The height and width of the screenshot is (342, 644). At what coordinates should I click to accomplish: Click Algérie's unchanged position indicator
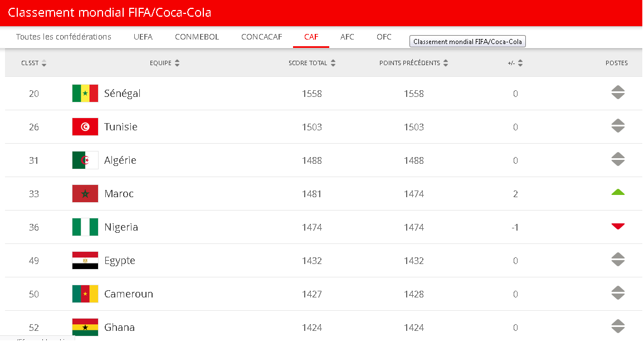(618, 159)
